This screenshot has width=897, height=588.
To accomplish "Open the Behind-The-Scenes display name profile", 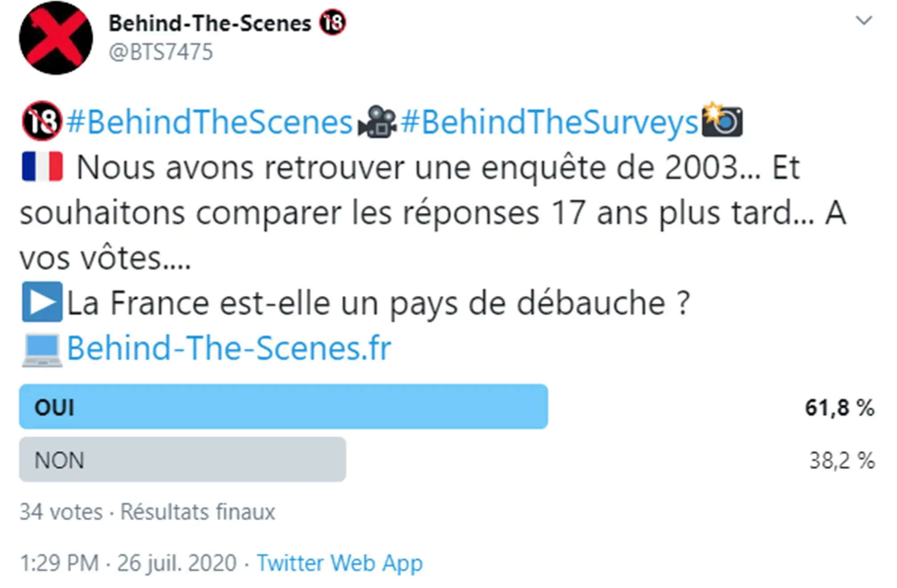I will [x=210, y=23].
